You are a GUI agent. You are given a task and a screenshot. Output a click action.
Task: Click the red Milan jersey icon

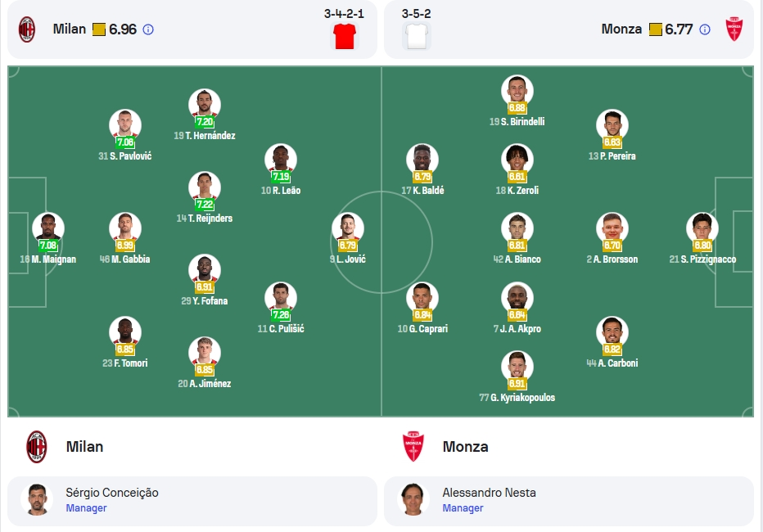coord(345,36)
